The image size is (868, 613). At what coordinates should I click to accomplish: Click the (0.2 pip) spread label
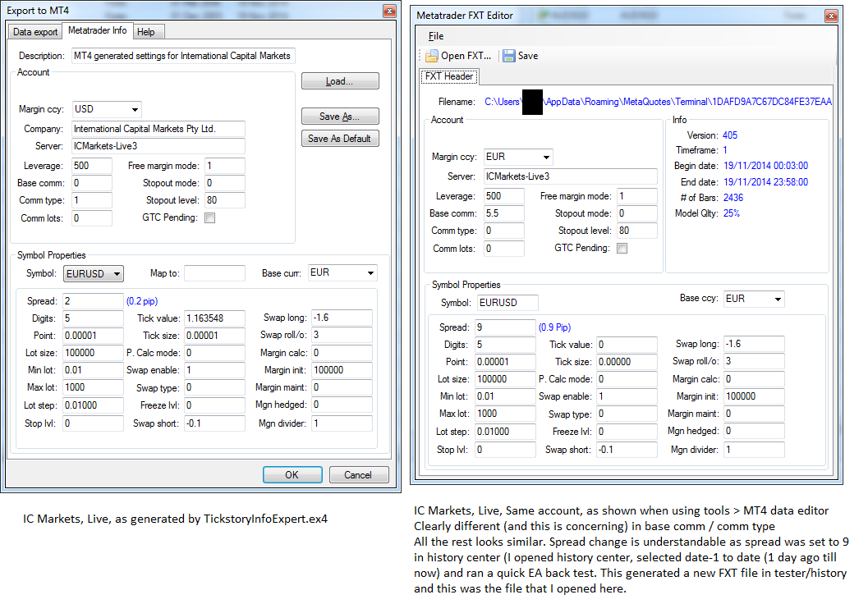[x=142, y=301]
